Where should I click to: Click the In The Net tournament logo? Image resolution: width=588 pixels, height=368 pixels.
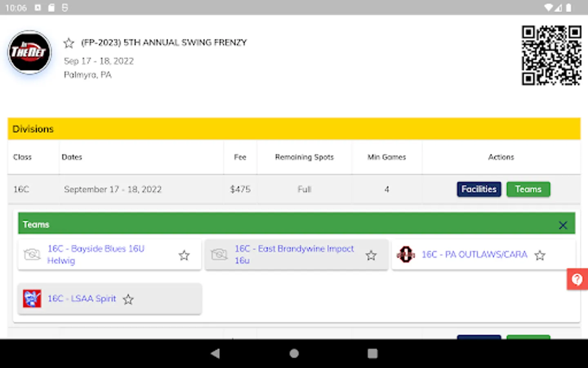tap(29, 52)
